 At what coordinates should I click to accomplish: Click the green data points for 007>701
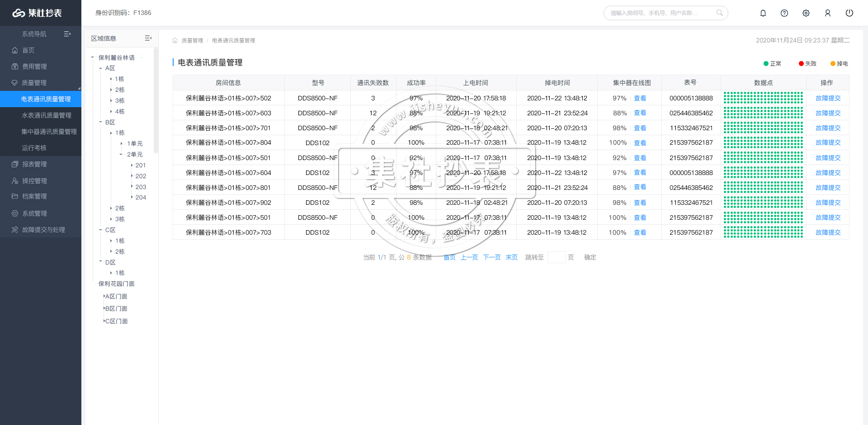pyautogui.click(x=763, y=128)
